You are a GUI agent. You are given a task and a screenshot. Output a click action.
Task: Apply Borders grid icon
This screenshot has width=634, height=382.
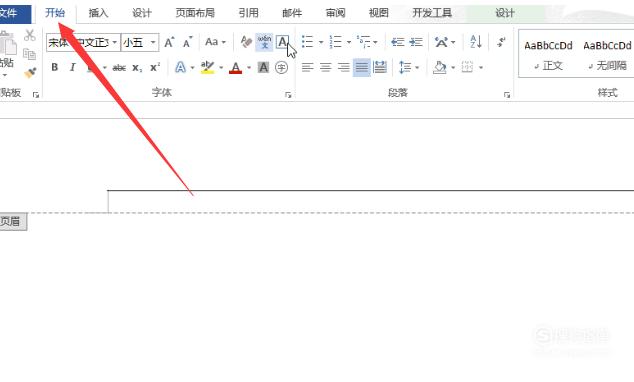click(467, 67)
